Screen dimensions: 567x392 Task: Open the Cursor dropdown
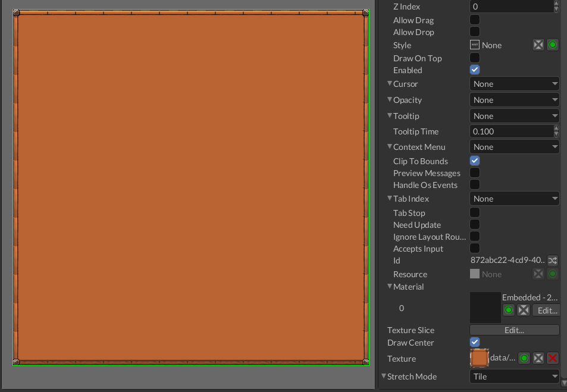(514, 84)
